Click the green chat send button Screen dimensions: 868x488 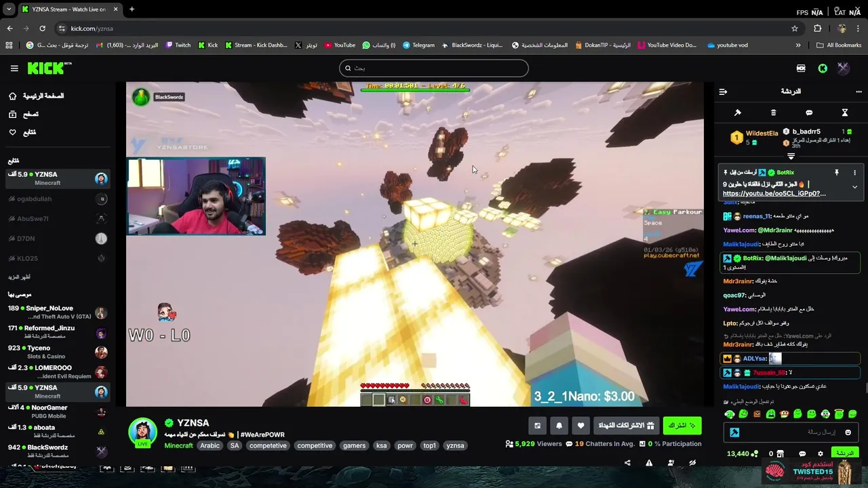(844, 453)
